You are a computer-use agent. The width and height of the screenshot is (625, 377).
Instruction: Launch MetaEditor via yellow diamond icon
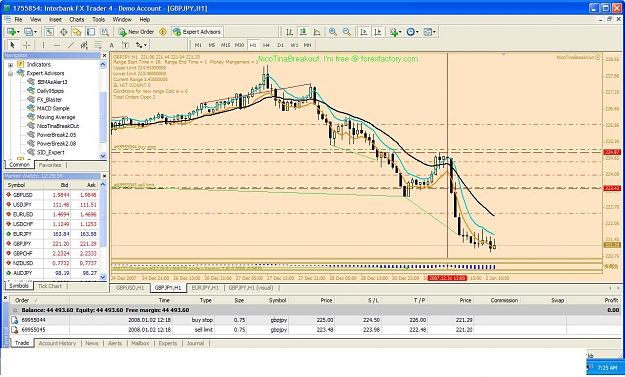coord(163,32)
